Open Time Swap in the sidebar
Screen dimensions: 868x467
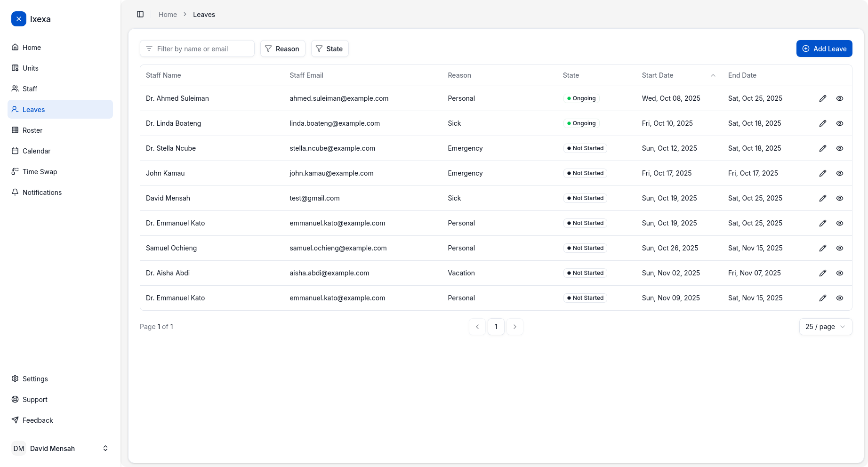tap(40, 172)
